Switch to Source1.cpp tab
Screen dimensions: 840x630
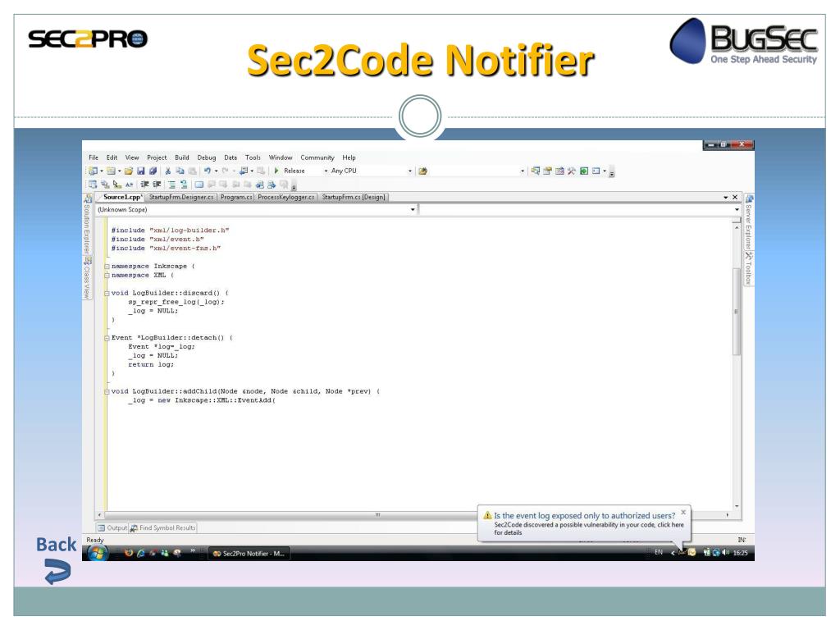pyautogui.click(x=123, y=197)
